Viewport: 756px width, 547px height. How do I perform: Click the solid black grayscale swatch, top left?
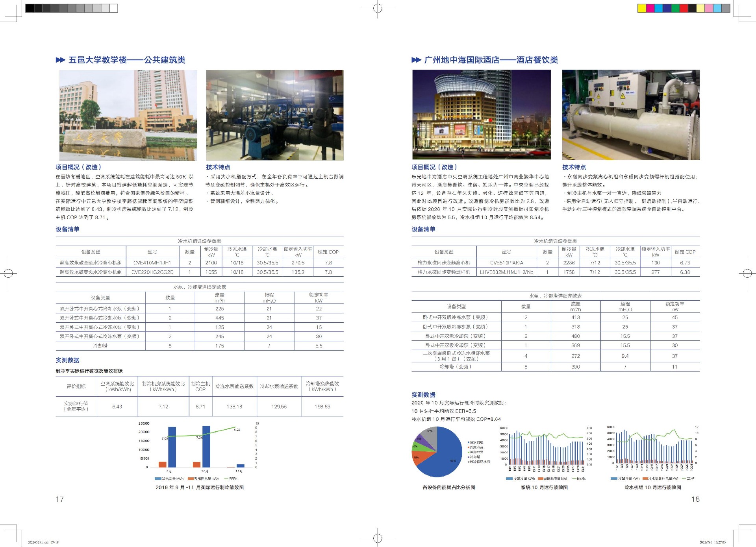[30, 8]
